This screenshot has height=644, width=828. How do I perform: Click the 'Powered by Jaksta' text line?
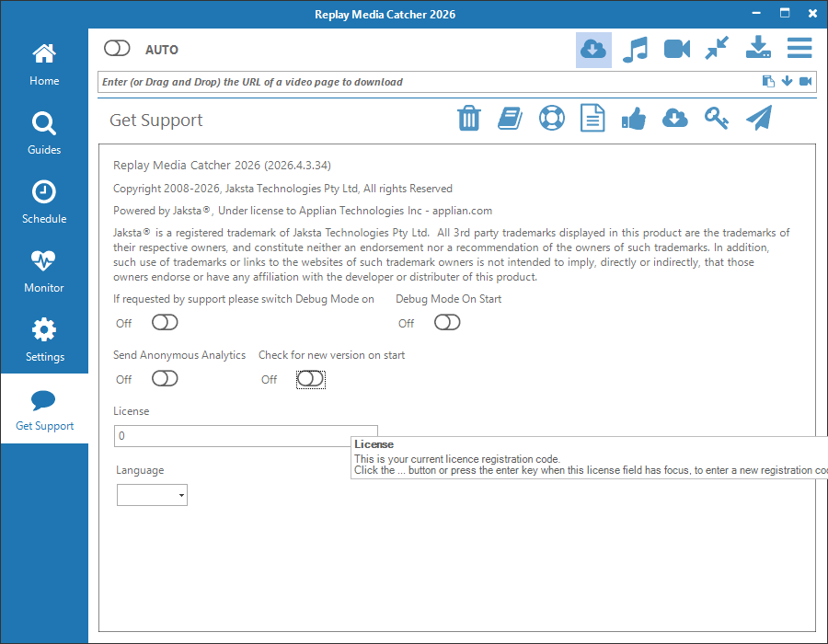point(303,211)
